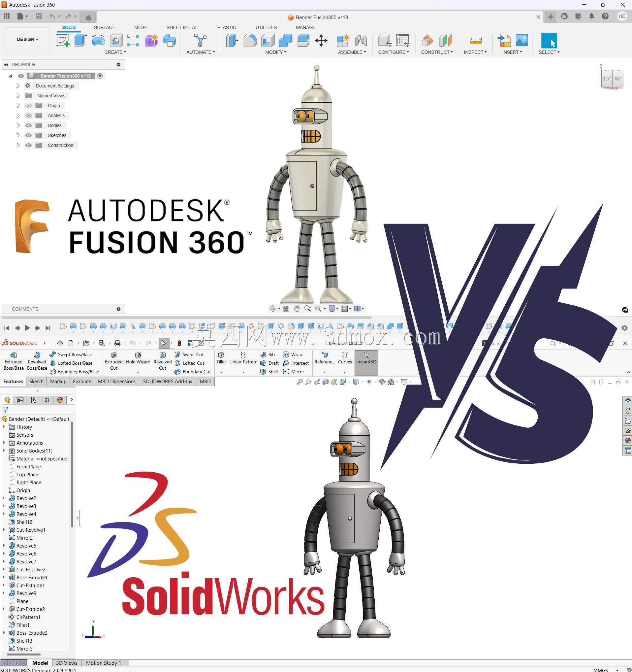
Task: Open the MODIFY dropdown menu
Action: click(276, 52)
